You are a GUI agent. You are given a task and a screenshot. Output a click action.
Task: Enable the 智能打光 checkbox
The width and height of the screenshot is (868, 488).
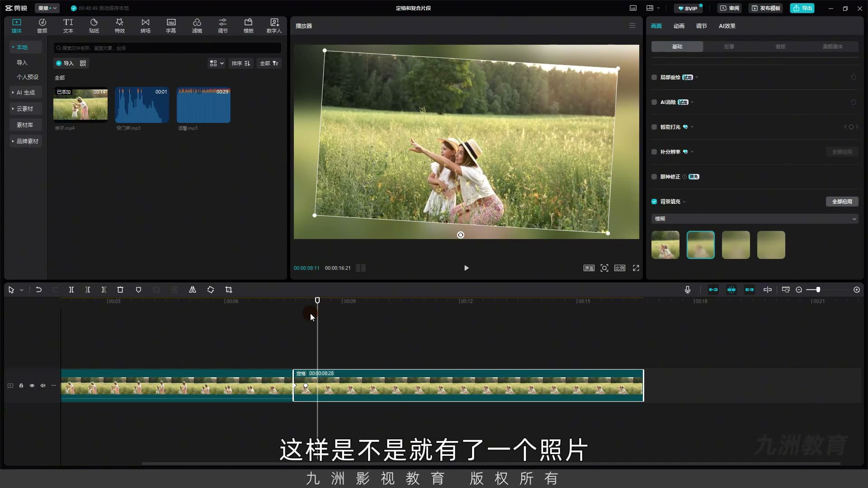tap(654, 127)
